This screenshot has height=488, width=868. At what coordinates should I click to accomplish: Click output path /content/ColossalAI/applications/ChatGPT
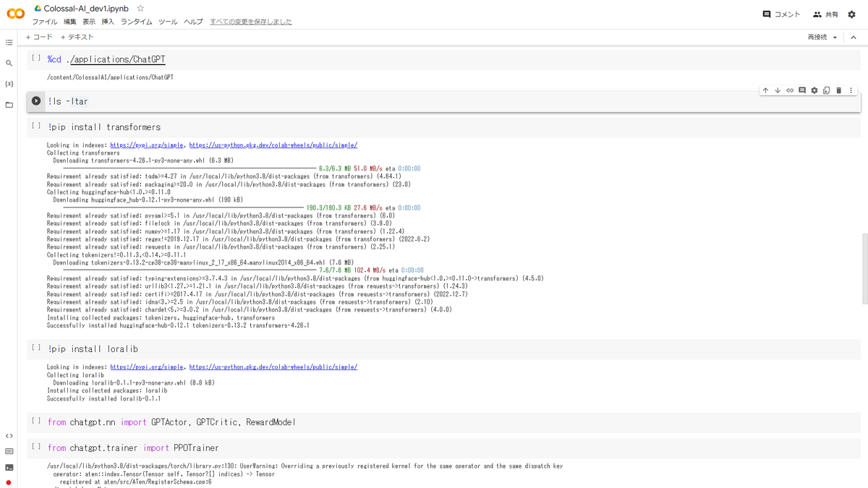pos(110,77)
